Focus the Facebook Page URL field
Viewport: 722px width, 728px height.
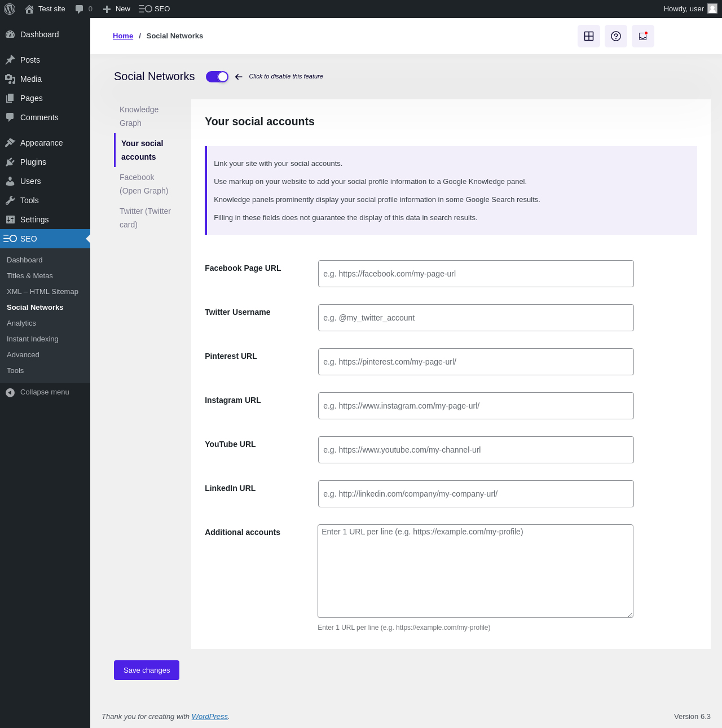point(476,274)
